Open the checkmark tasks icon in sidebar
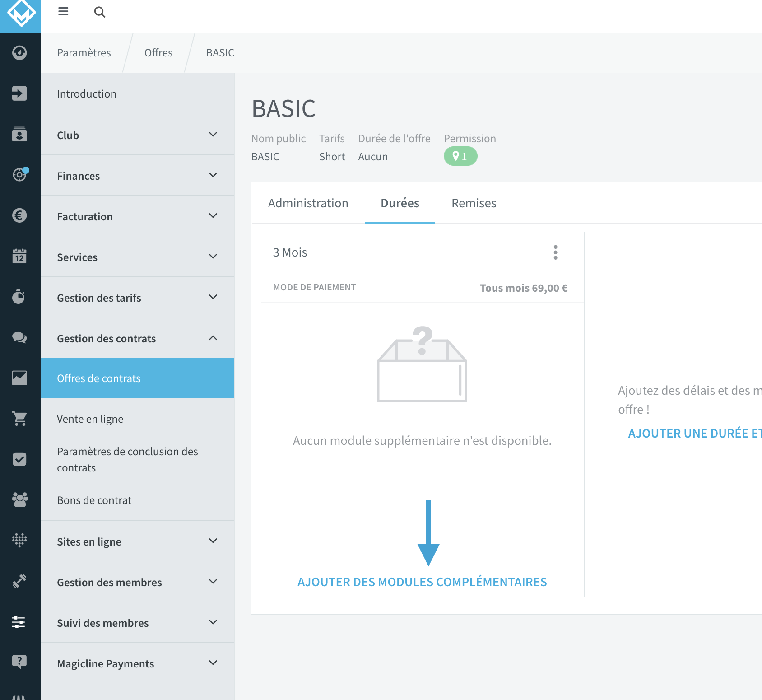This screenshot has height=700, width=762. tap(19, 459)
